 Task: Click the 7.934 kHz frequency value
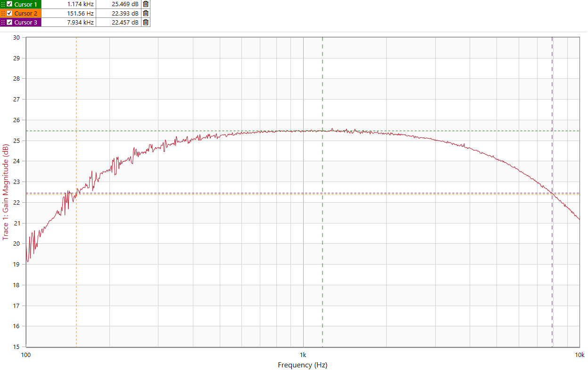(x=80, y=22)
